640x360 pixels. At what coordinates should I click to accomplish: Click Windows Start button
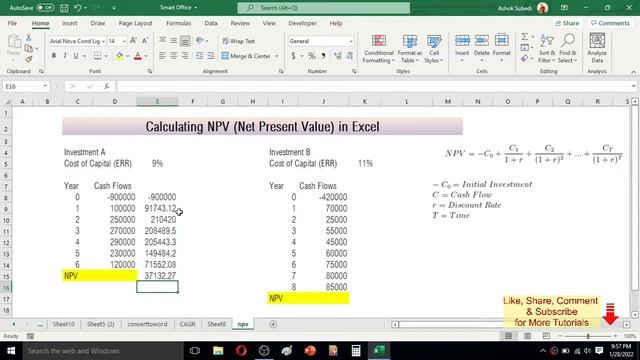(11, 351)
